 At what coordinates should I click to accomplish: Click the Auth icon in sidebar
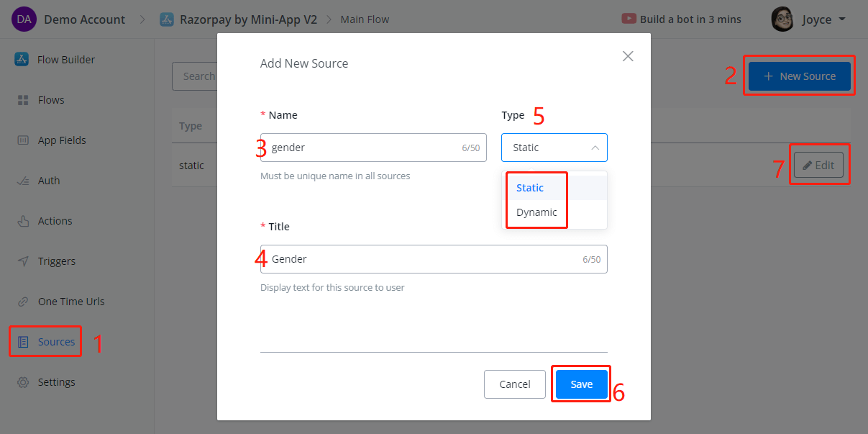[x=22, y=181]
